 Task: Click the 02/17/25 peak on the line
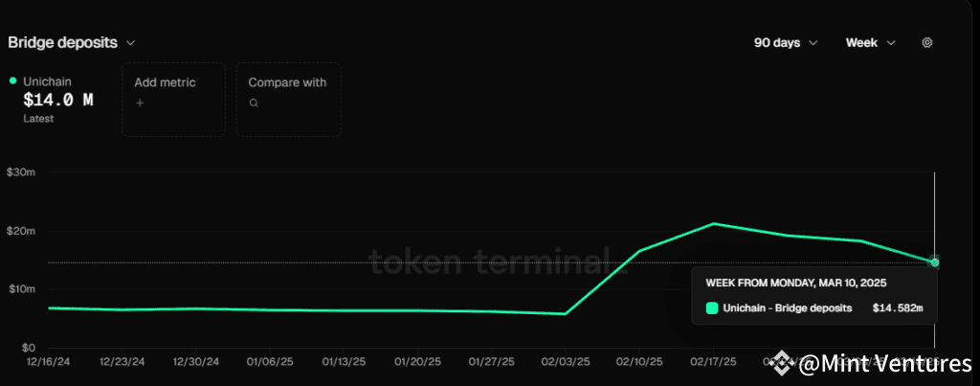pos(713,223)
